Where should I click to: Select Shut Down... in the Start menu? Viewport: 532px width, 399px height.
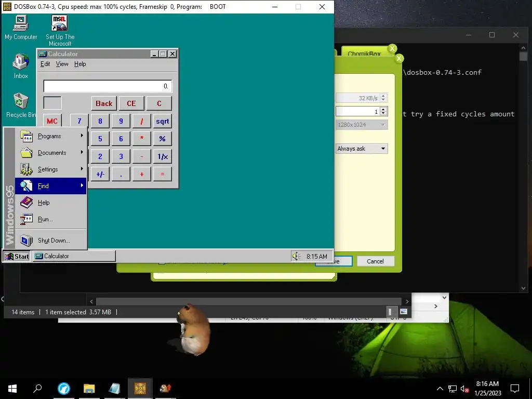[x=51, y=241]
